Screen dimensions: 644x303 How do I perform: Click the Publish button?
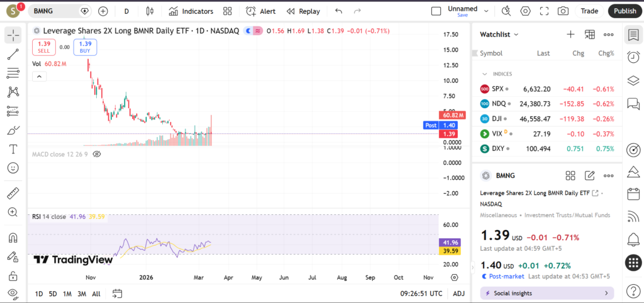point(625,11)
